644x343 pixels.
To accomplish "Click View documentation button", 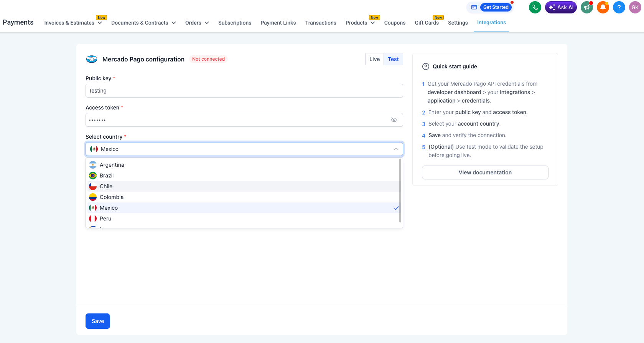I will tap(485, 172).
